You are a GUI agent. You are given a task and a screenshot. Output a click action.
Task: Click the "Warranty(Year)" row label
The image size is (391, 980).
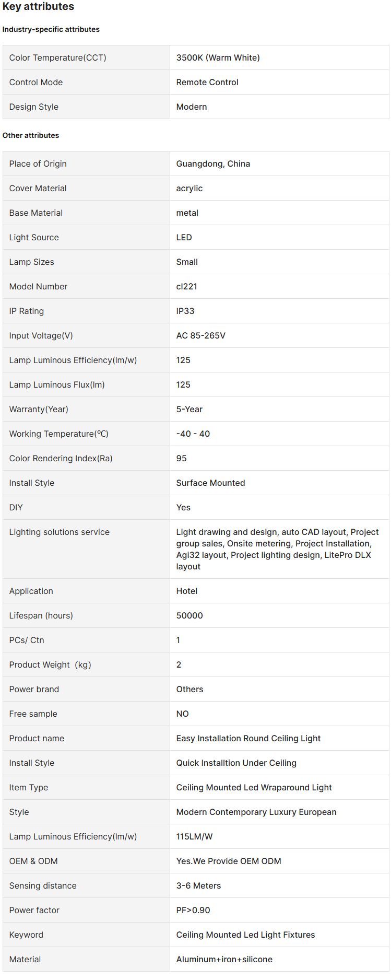tap(39, 410)
